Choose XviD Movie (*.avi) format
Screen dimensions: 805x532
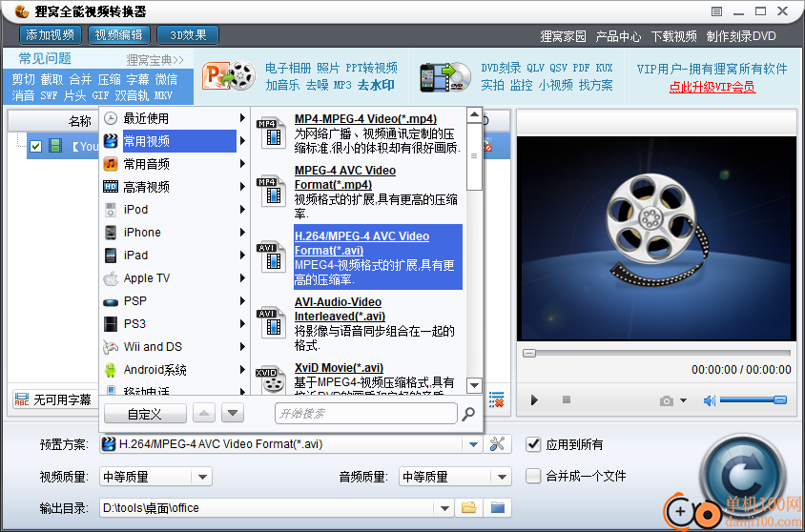[339, 368]
